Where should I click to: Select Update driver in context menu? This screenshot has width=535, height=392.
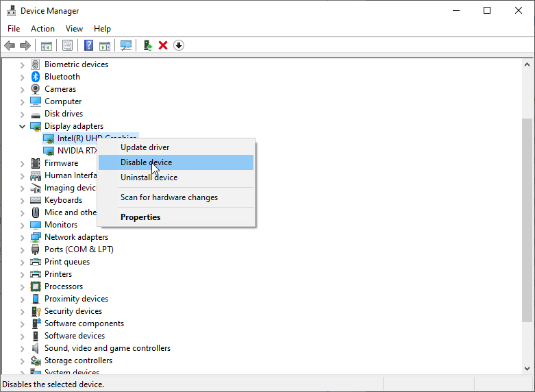(145, 147)
